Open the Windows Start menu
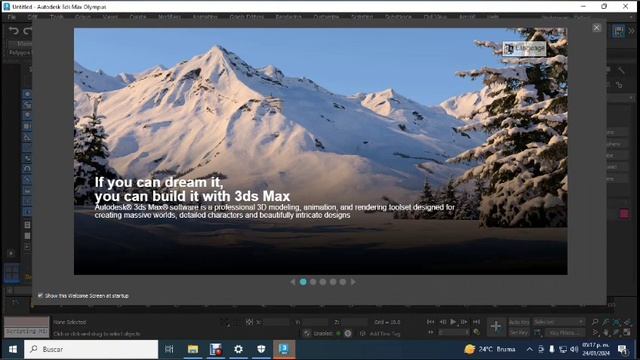This screenshot has height=360, width=640. 13,349
